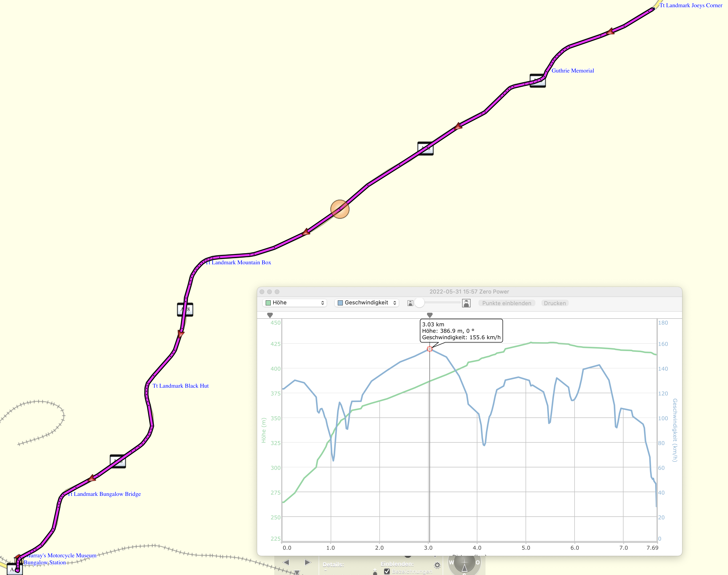Click the red direction arrow near Joeys Corner

611,32
